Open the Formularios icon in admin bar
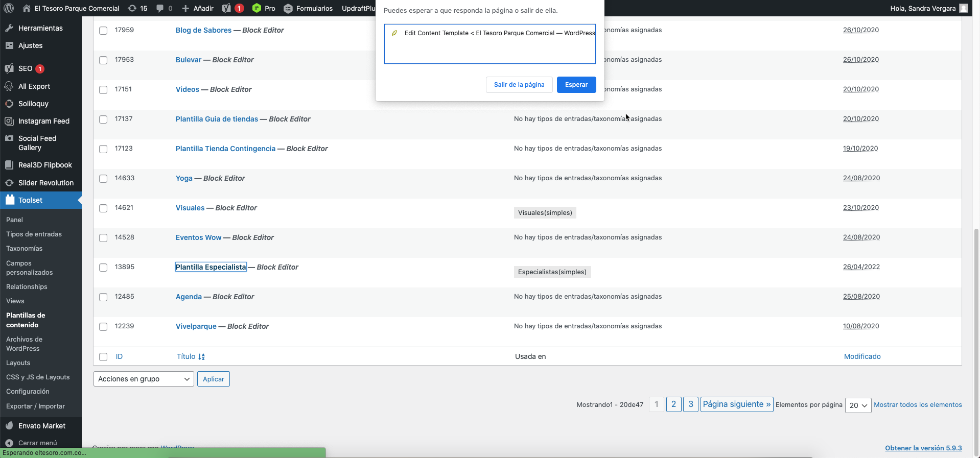 (288, 8)
